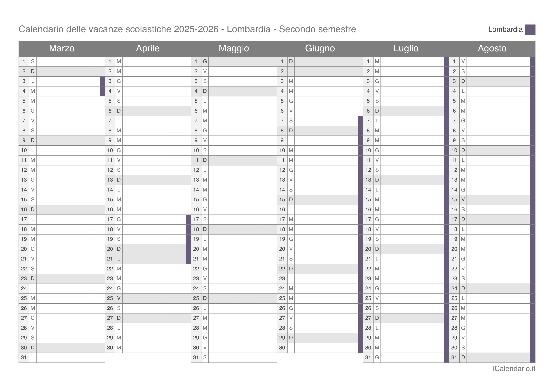554x392 pixels.
Task: Click Maggio day 31 row
Action: pyautogui.click(x=234, y=357)
